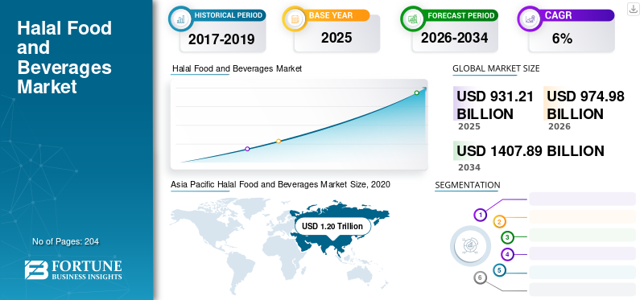Click the USD 1.20 Trillion map label
The width and height of the screenshot is (644, 300).
coord(332,226)
